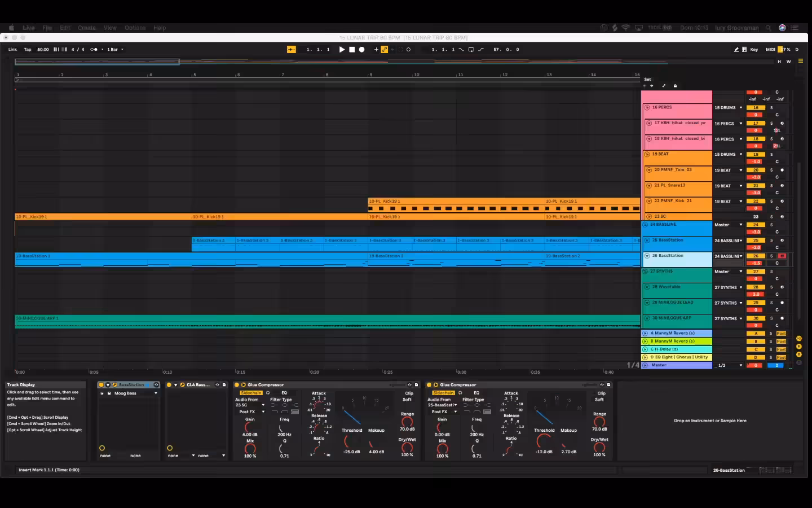Click the Link button
This screenshot has width=812, height=508.
[12, 50]
